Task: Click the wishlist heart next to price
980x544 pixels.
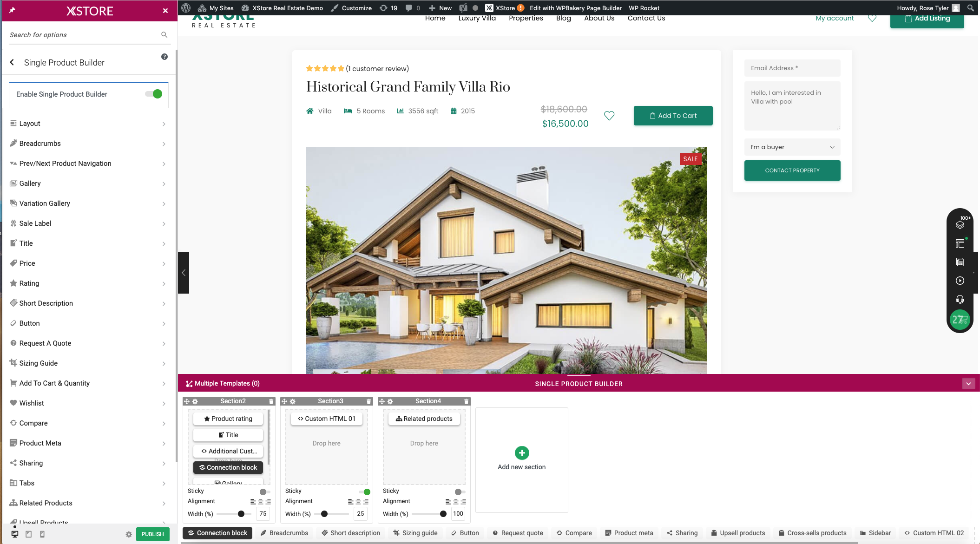Action: click(x=609, y=116)
